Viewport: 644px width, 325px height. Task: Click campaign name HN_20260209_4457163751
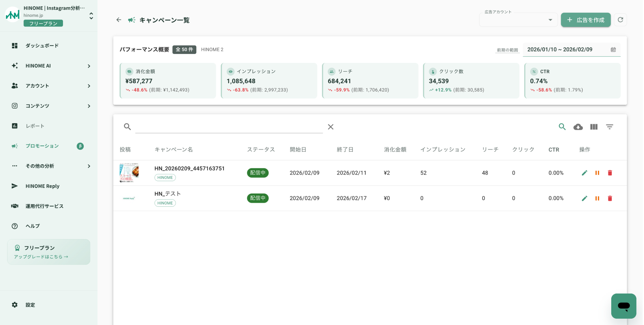[189, 168]
